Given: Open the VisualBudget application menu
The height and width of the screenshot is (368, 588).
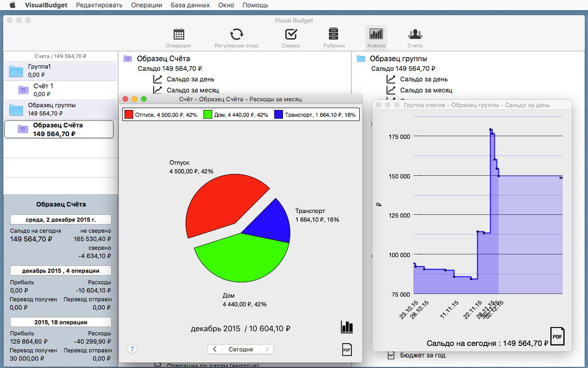Looking at the screenshot, I should 46,5.
